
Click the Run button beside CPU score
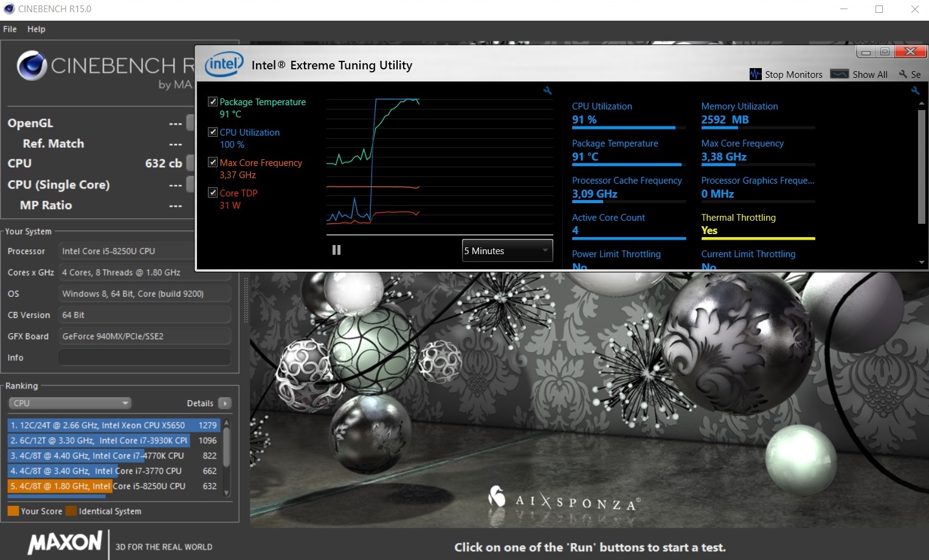point(190,163)
